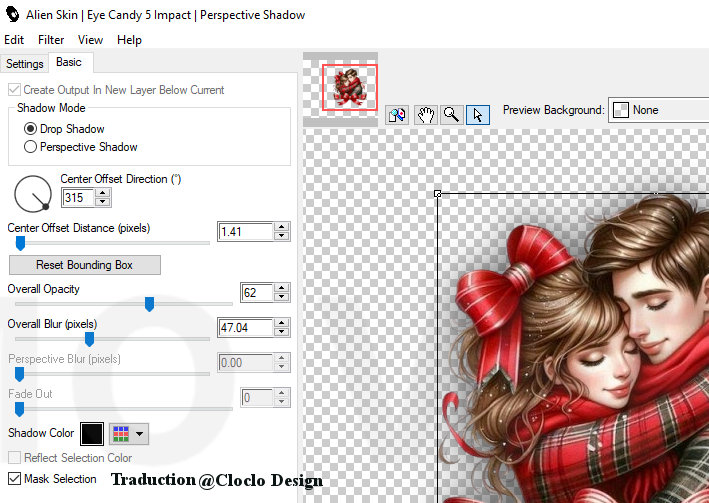Decrease Overall Blur value

[x=282, y=332]
